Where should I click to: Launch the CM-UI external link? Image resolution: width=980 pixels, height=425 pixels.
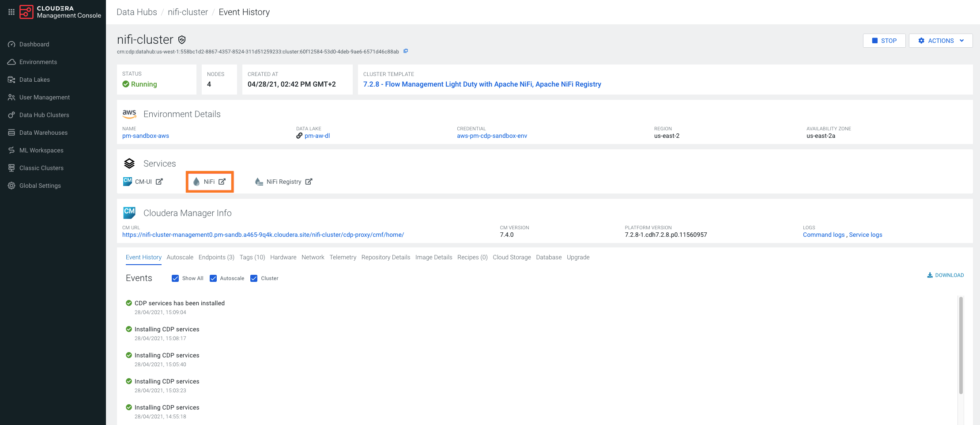click(x=143, y=181)
